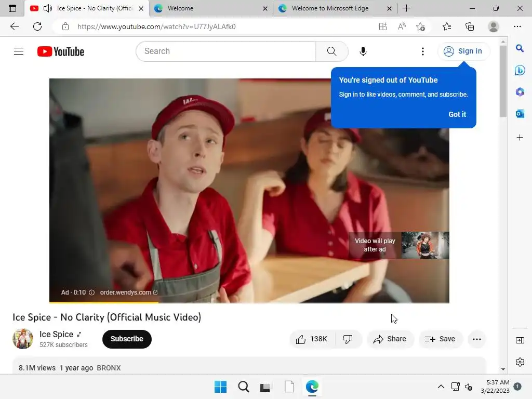Open Edge Settings and more menu
532x399 pixels.
pyautogui.click(x=517, y=26)
